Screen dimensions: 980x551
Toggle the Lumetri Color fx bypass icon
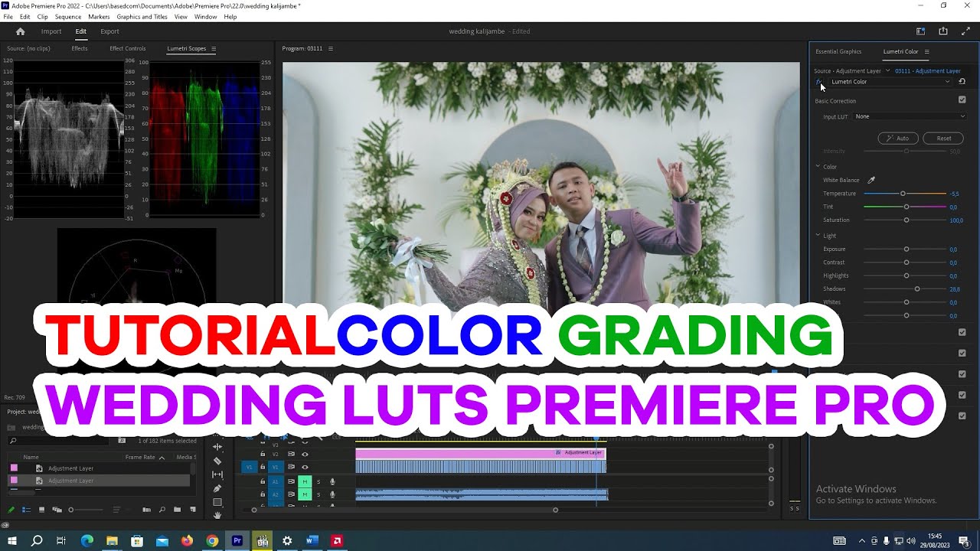tap(818, 82)
